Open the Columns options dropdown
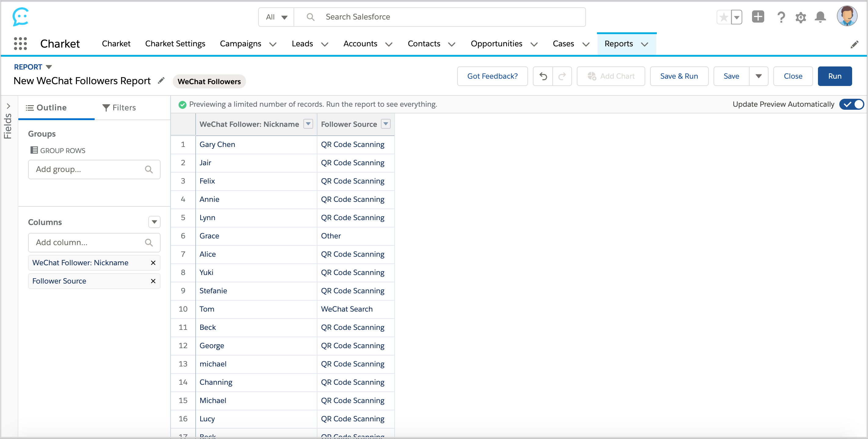 (154, 222)
